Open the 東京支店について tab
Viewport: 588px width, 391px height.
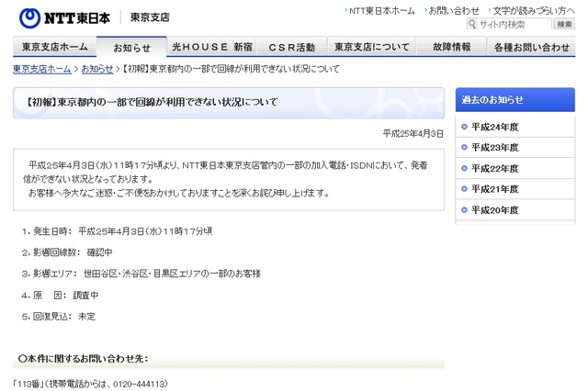(x=371, y=47)
